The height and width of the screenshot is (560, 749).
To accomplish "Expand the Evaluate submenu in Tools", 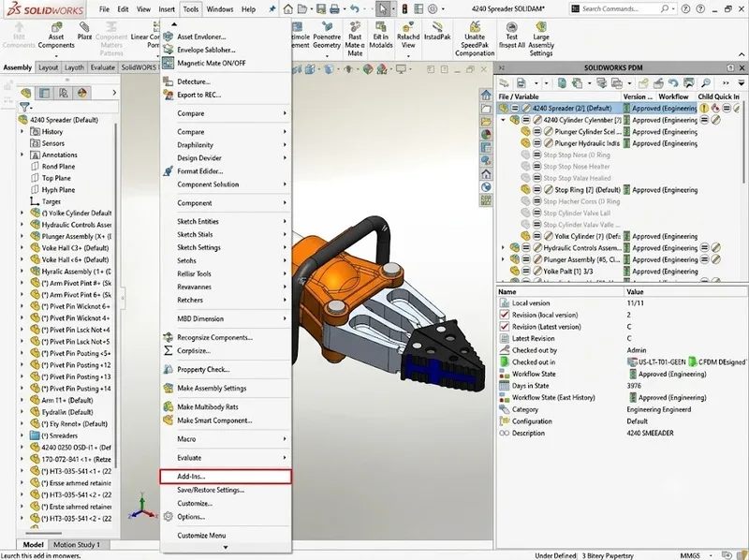I will (x=225, y=457).
